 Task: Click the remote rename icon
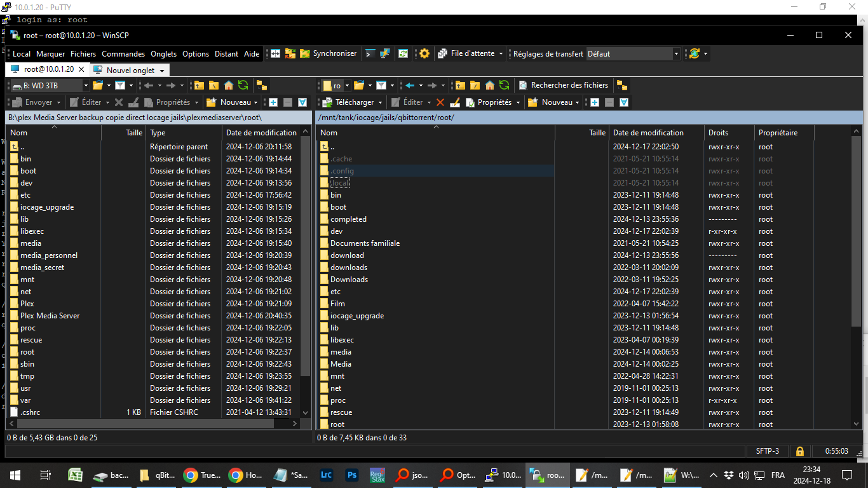click(455, 102)
